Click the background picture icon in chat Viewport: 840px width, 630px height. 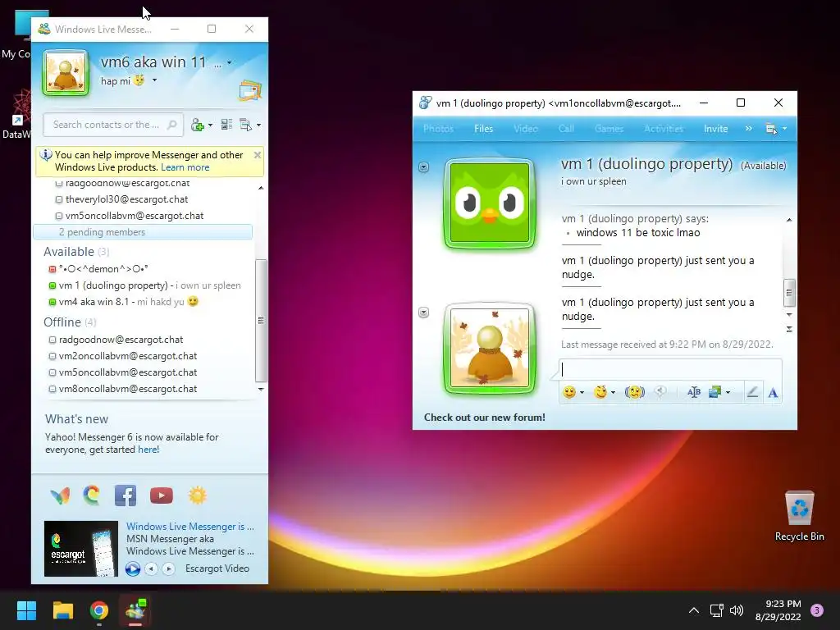coord(714,392)
